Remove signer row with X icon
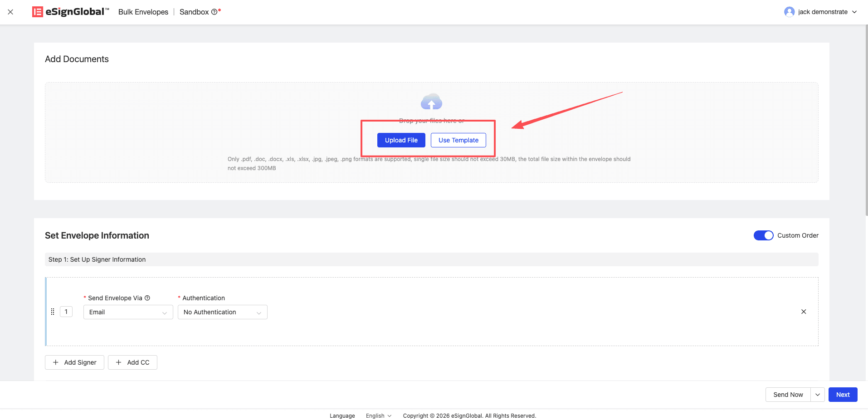This screenshot has width=868, height=420. coord(803,312)
